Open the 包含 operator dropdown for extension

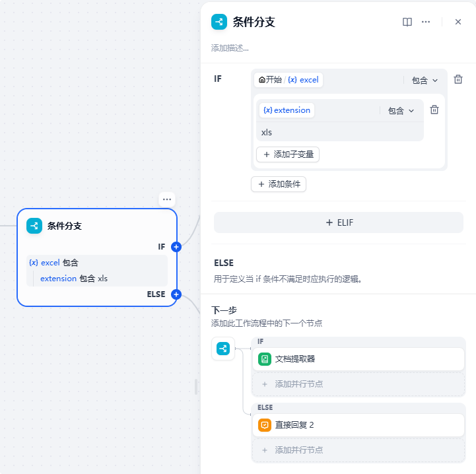coord(401,111)
